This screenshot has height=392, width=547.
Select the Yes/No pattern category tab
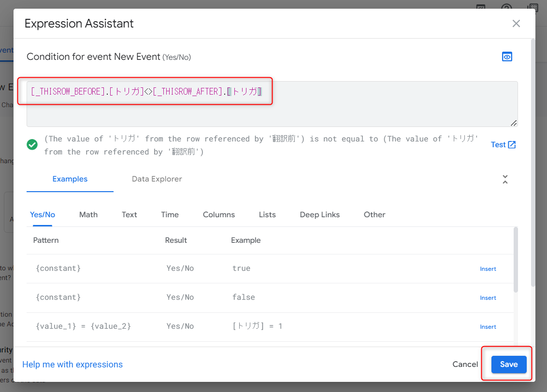pos(42,214)
